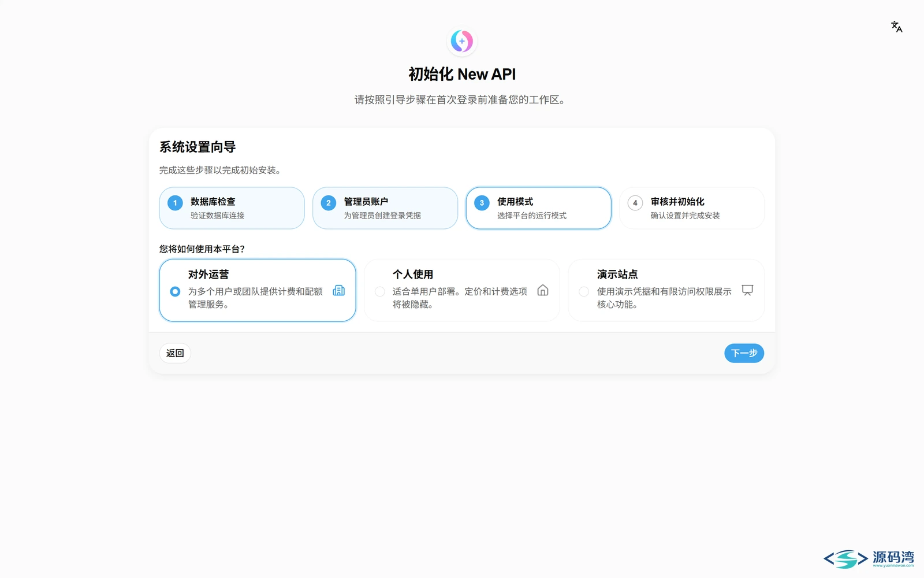The width and height of the screenshot is (924, 578).
Task: Go to the 数据库检查 step
Action: [x=232, y=208]
